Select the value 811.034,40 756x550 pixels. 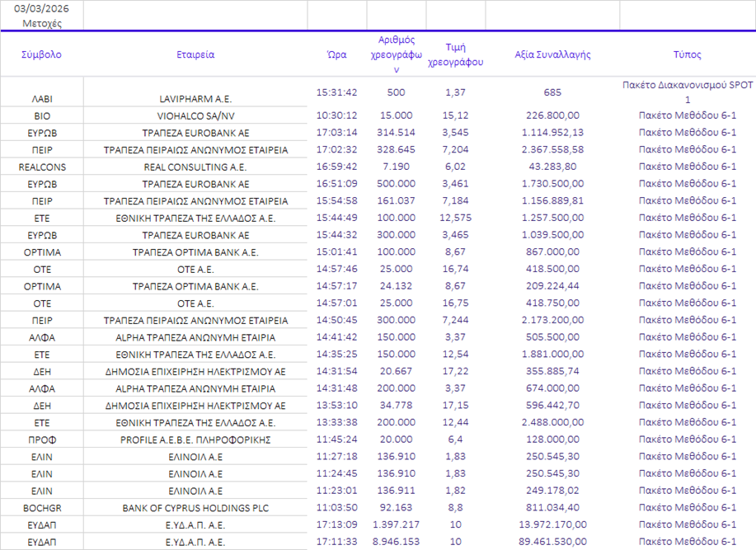(552, 508)
